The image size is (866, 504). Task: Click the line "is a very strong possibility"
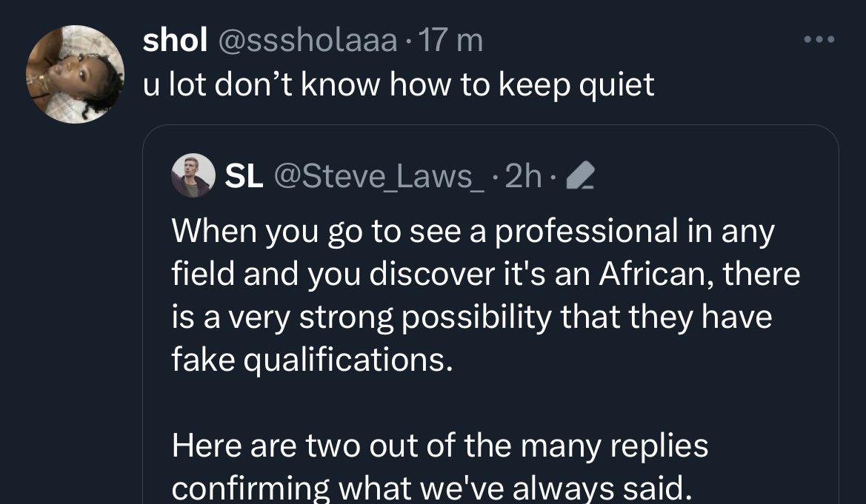click(471, 317)
